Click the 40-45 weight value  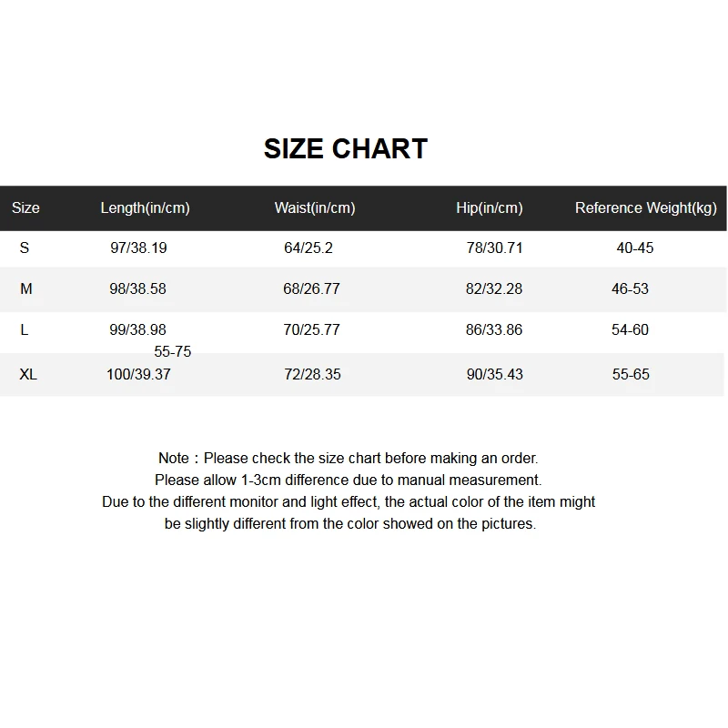click(x=634, y=248)
